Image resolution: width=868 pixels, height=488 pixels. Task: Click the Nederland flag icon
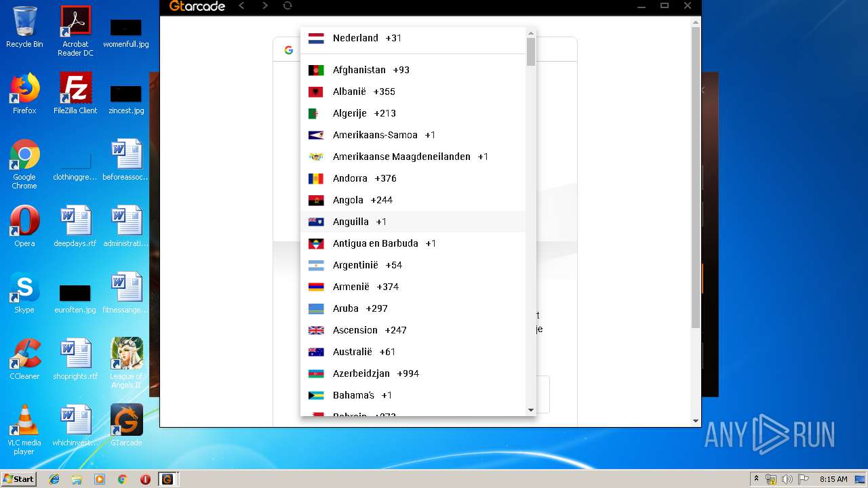tap(316, 39)
